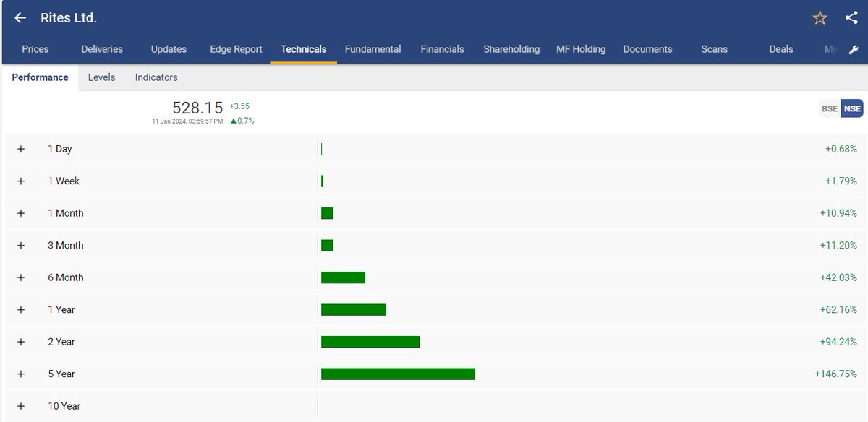Screen dimensions: 868x422
Task: Expand the 3 Month performance row
Action: click(x=21, y=245)
